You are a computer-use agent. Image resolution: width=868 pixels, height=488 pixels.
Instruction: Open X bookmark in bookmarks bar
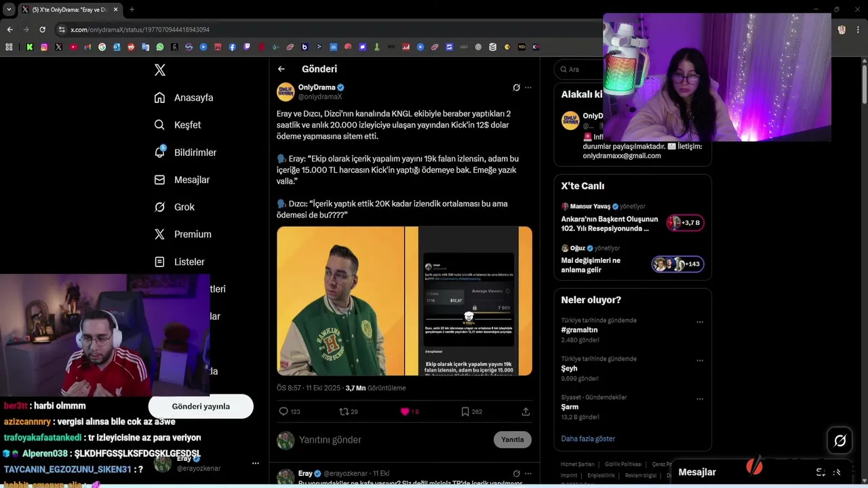click(58, 47)
